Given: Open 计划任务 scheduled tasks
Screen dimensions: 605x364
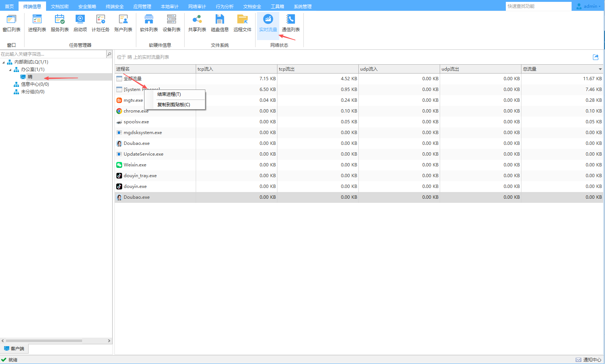Looking at the screenshot, I should pyautogui.click(x=100, y=23).
